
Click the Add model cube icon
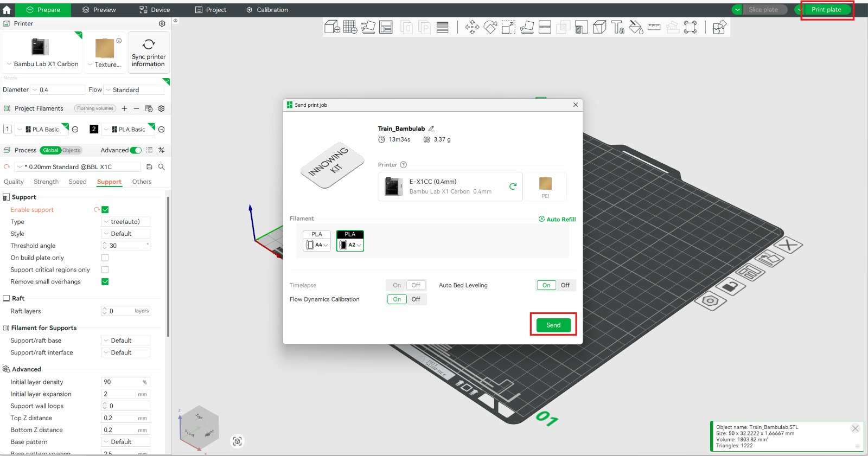pos(331,27)
